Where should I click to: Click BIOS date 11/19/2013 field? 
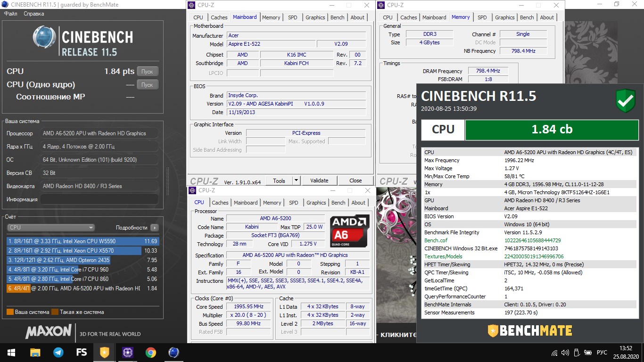pyautogui.click(x=296, y=112)
